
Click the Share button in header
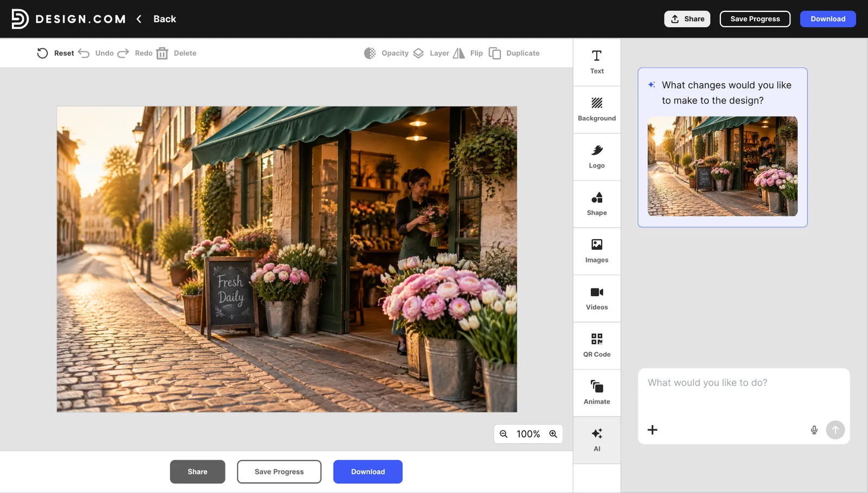687,19
